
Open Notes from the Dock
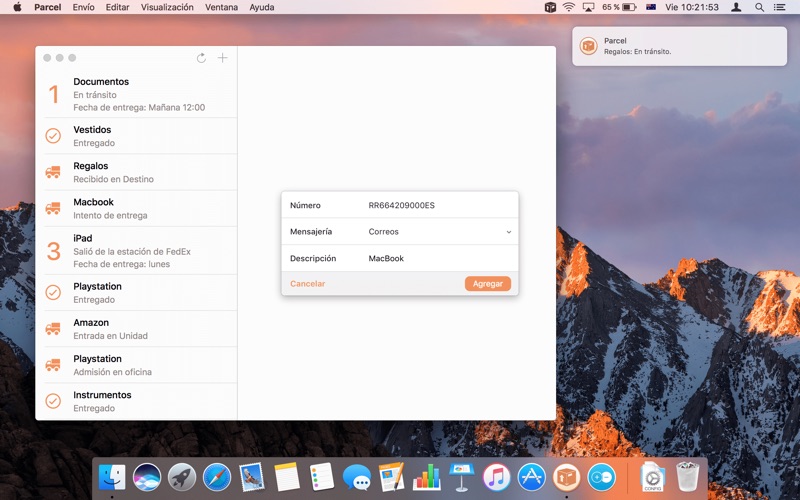point(287,478)
